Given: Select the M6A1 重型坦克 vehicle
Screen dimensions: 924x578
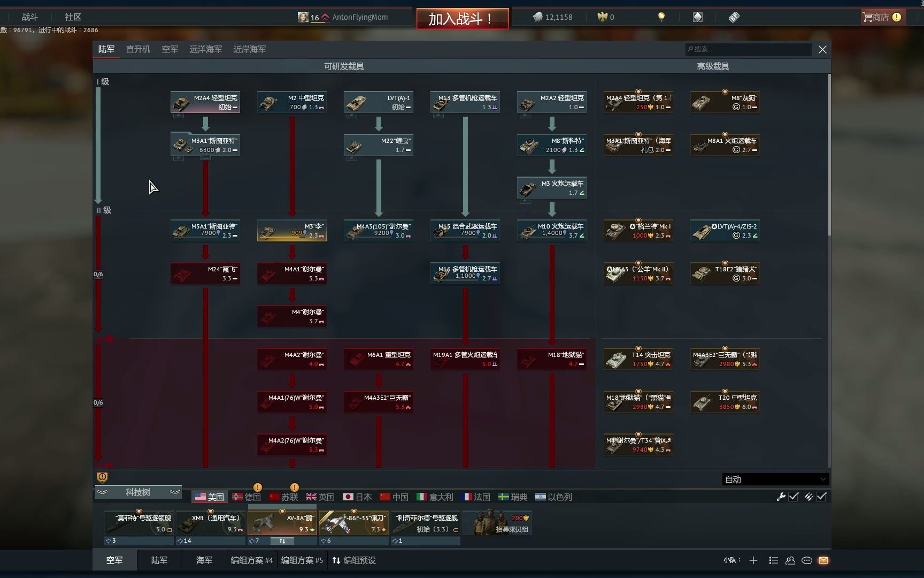Looking at the screenshot, I should [379, 359].
